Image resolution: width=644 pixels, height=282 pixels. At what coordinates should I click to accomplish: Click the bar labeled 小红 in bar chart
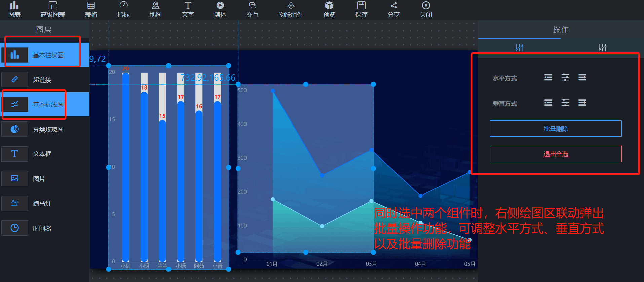[x=126, y=167]
